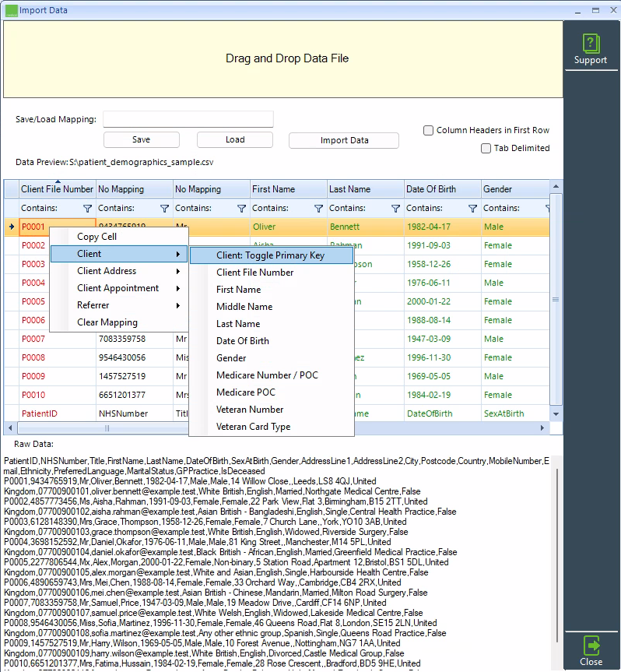The height and width of the screenshot is (672, 621).
Task: Toggle the Tab Delimited checkbox
Action: pyautogui.click(x=486, y=148)
